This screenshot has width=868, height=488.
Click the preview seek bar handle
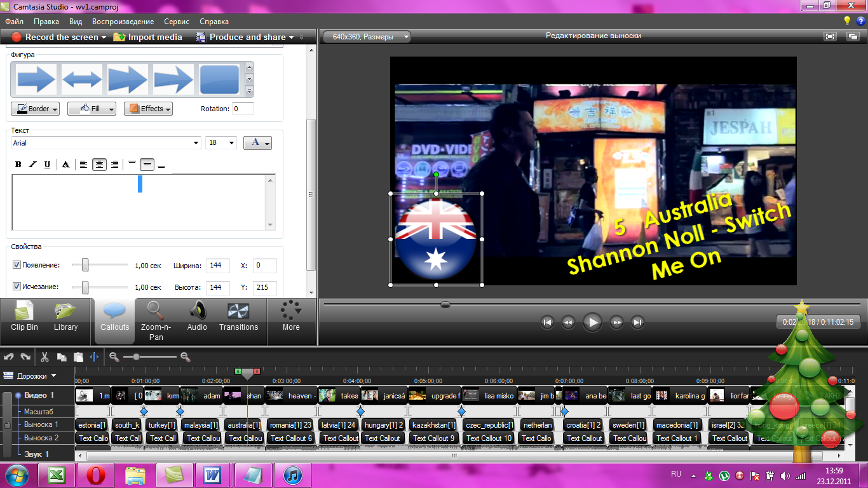tap(445, 304)
